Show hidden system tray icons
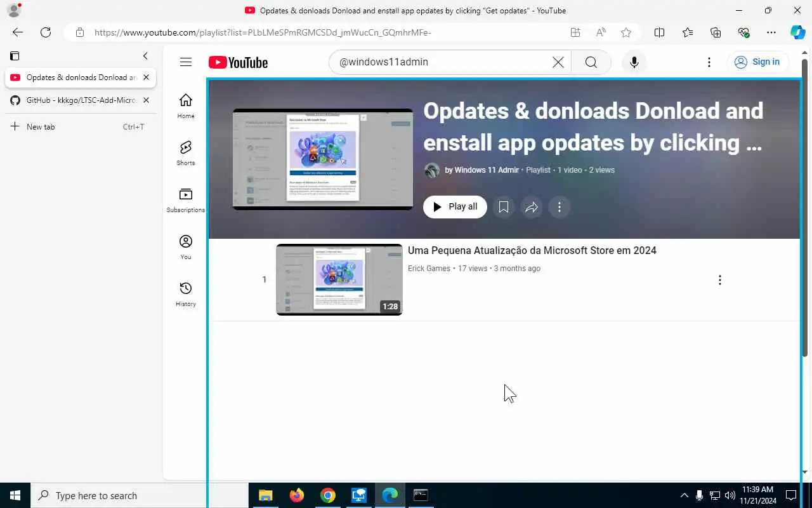 684,495
